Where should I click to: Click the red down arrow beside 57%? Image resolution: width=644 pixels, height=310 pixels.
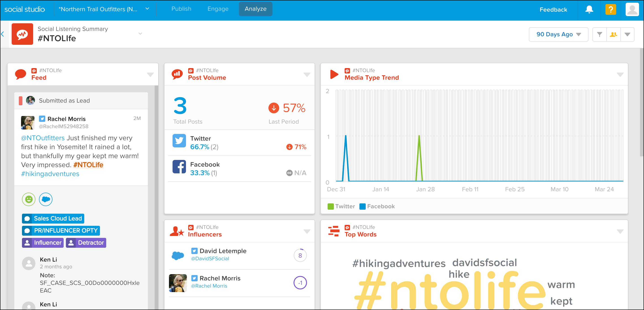[x=274, y=108]
